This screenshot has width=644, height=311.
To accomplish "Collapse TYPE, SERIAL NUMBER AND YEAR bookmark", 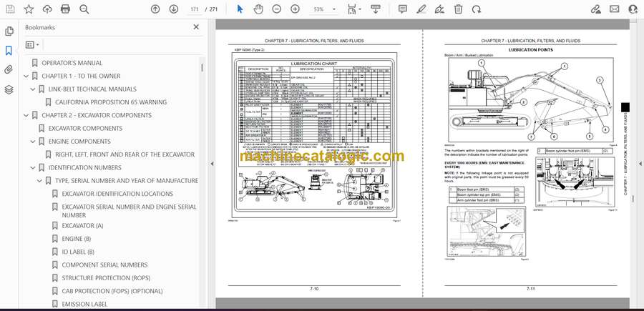I will click(x=39, y=181).
